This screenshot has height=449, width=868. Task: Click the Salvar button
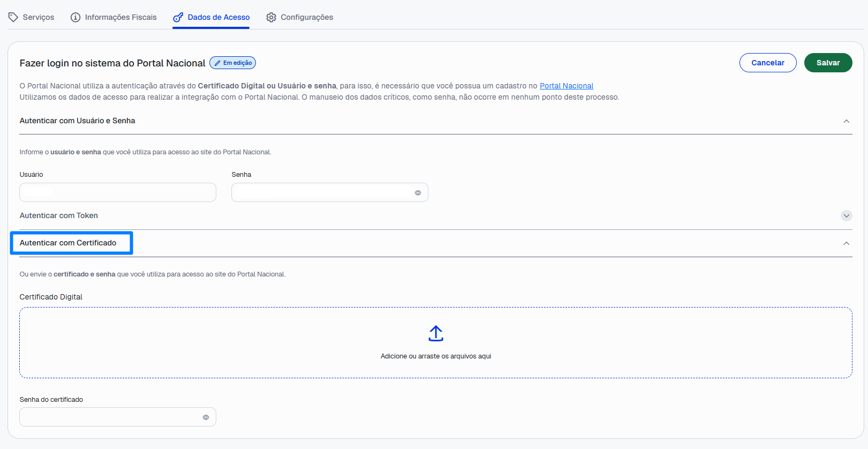[828, 63]
